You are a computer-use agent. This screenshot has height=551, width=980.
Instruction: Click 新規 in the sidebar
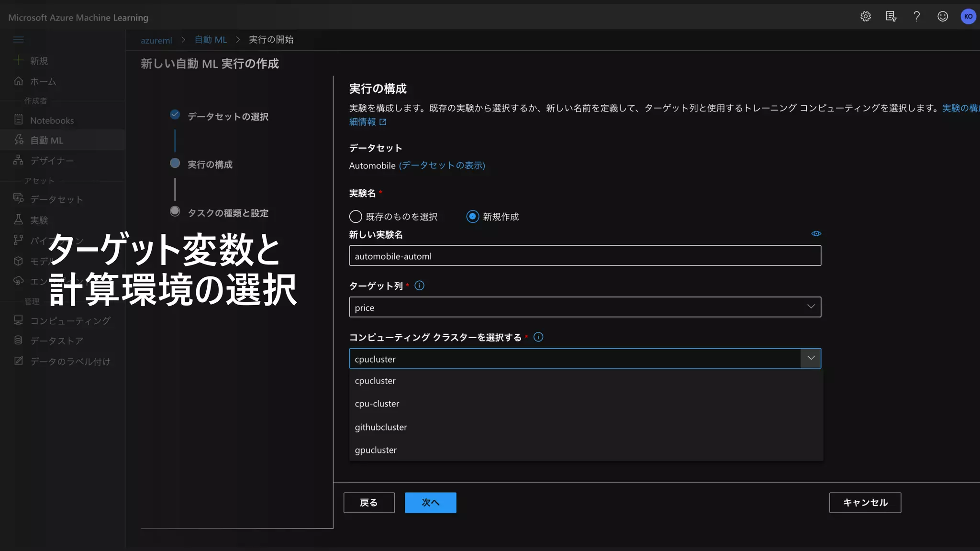[39, 61]
